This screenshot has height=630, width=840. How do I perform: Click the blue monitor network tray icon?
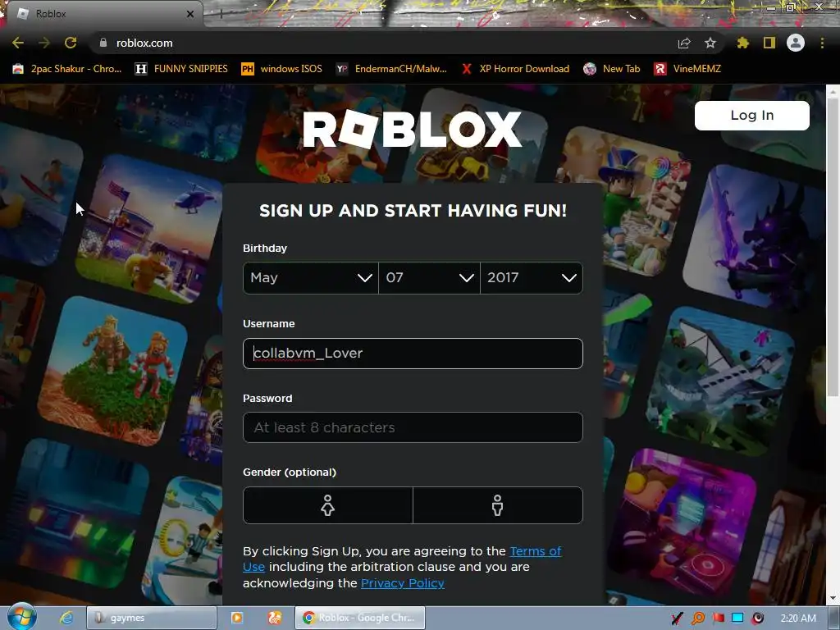pos(737,619)
